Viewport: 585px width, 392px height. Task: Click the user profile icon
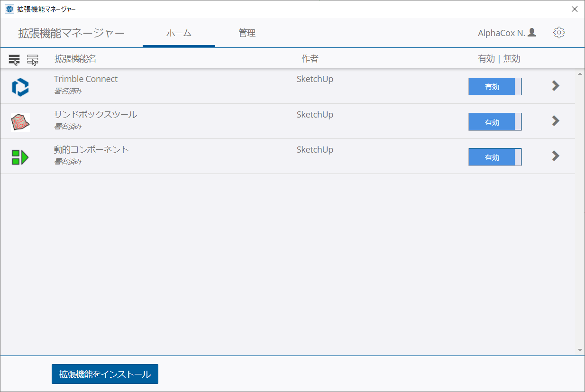[532, 33]
